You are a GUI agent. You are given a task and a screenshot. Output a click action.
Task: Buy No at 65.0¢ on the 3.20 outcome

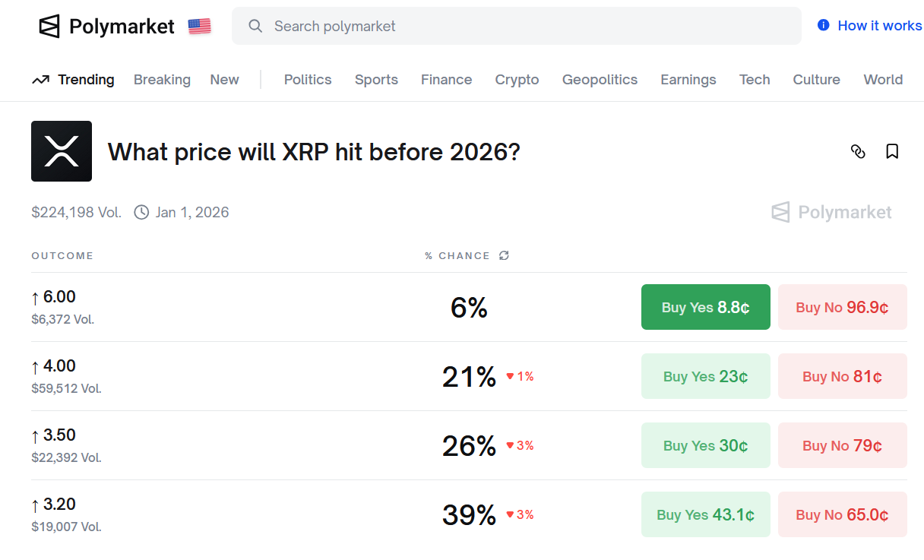[842, 514]
